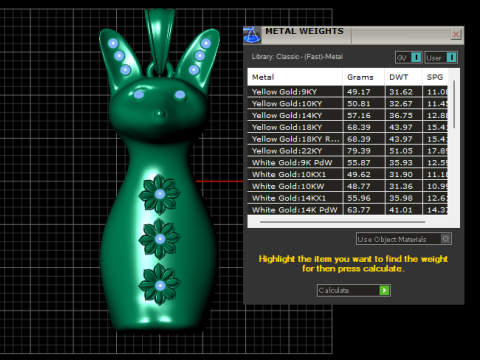Click the Calculate button
Viewport: 480px width, 360px height.
[x=354, y=290]
